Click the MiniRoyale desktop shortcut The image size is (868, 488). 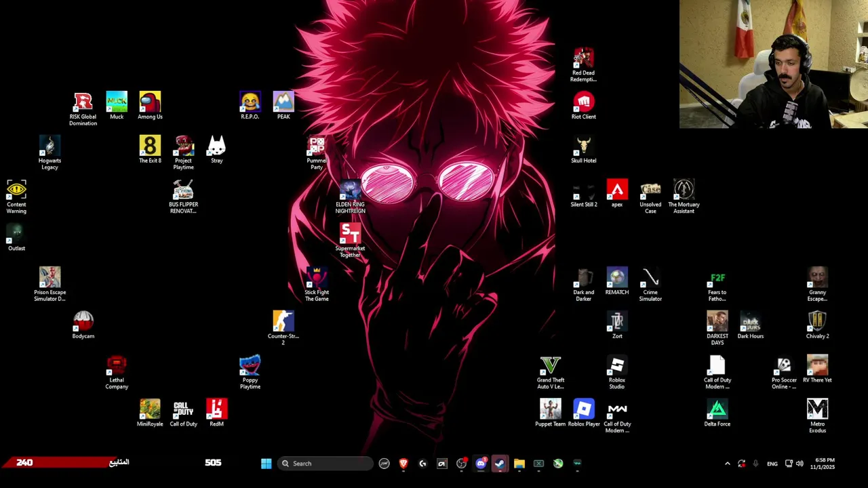pos(150,413)
